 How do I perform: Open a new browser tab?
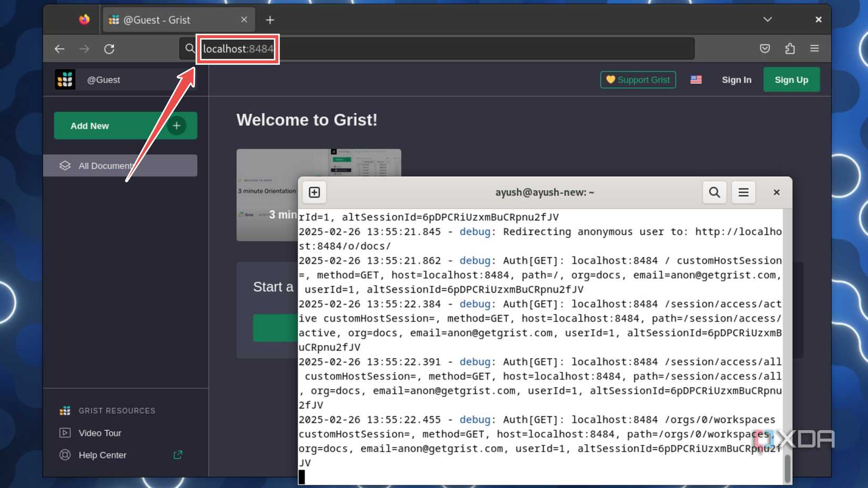tap(270, 20)
